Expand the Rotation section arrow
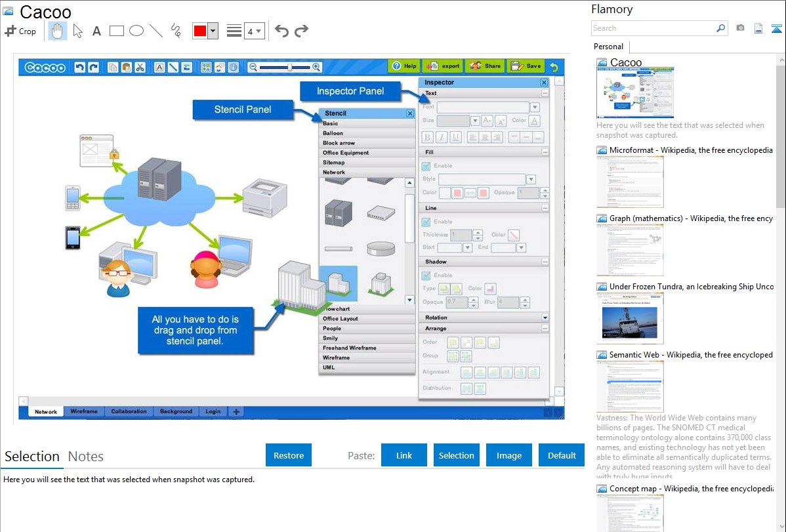786x532 pixels. coord(545,317)
